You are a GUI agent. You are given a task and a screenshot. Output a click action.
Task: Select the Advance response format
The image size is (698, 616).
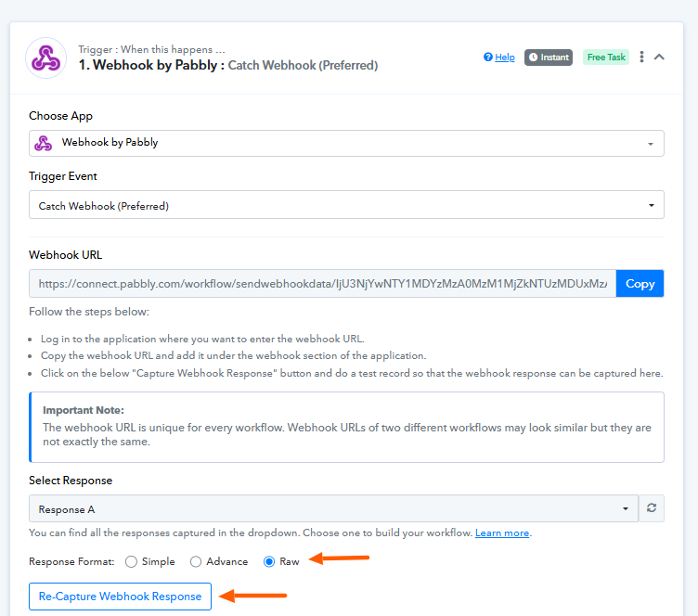click(196, 562)
